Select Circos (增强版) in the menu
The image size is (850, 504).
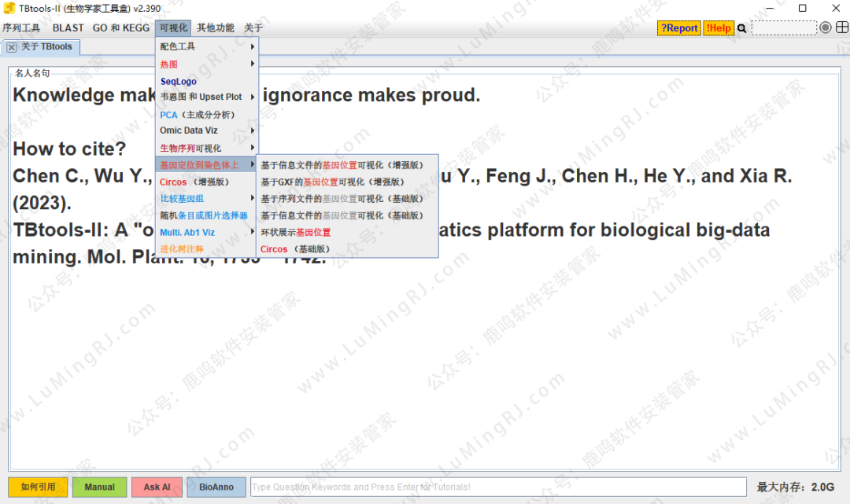[x=194, y=182]
